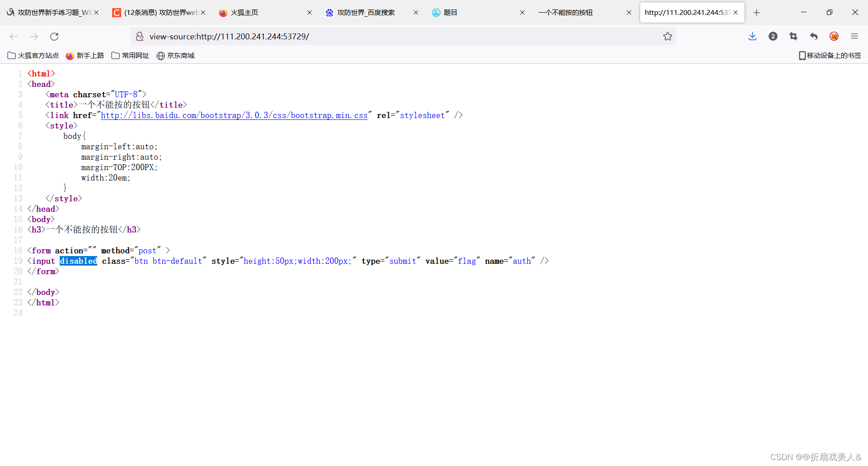
Task: Click the view-source URL address field
Action: (402, 37)
